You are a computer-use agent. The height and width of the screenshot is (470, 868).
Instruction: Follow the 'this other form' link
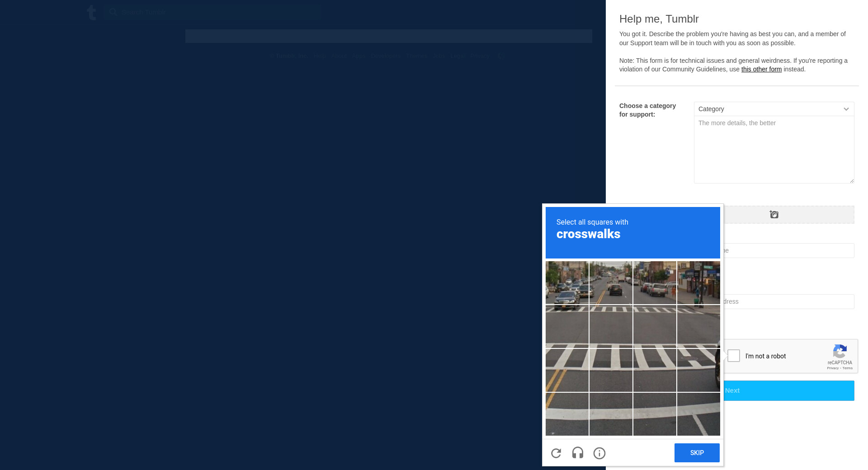click(761, 69)
